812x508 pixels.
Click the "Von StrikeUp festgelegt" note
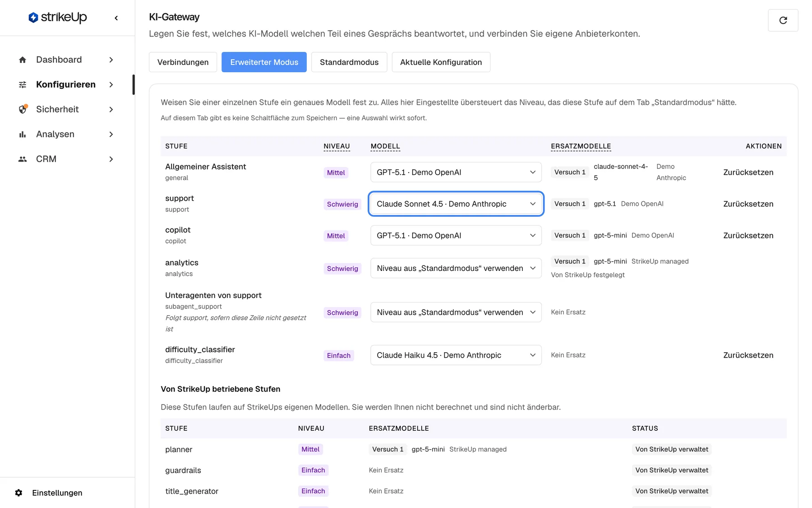587,275
